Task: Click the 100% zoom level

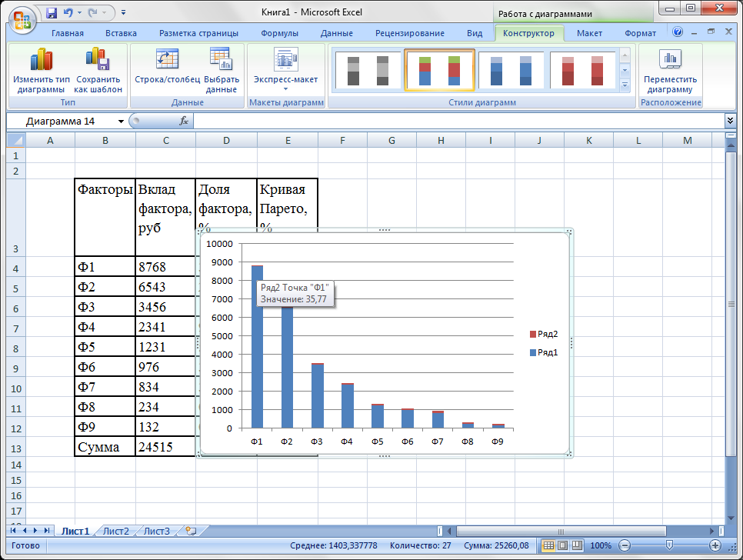Action: (601, 545)
